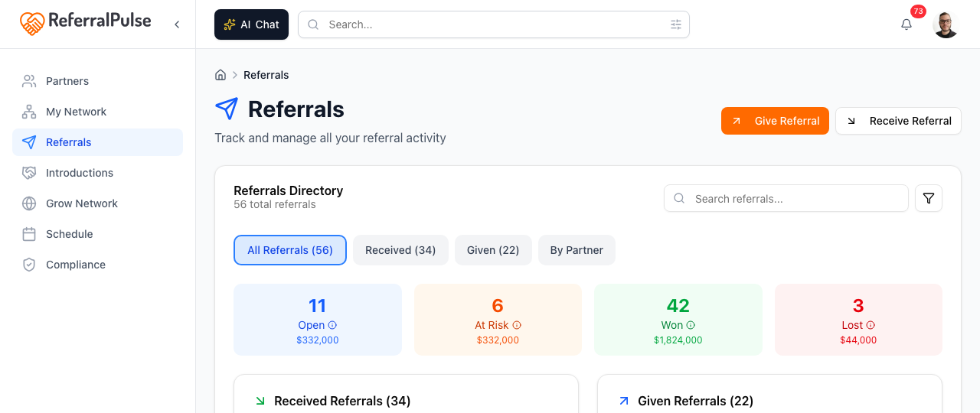Open the Schedule page
Image resolution: width=980 pixels, height=413 pixels.
click(x=97, y=234)
